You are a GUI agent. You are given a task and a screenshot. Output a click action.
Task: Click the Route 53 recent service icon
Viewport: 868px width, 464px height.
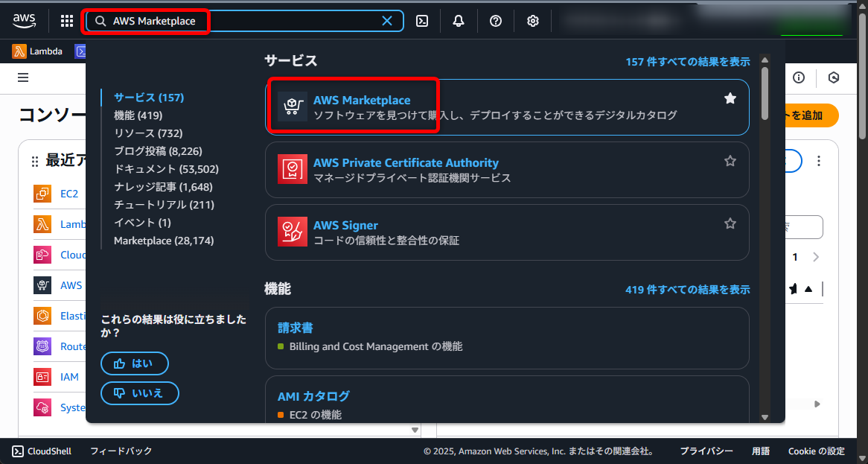[42, 346]
